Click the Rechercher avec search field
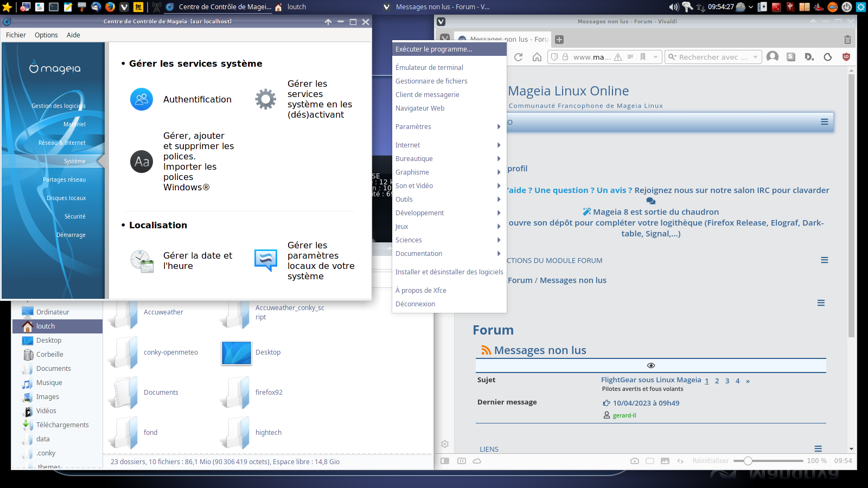This screenshot has width=868, height=488. click(713, 57)
